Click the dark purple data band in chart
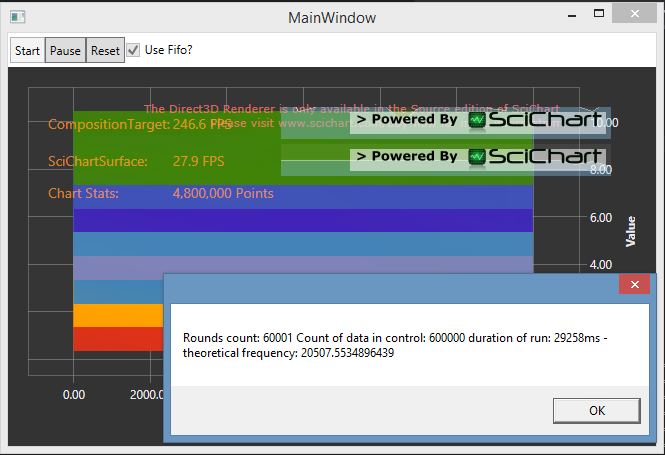Viewport: 665px width, 455px height. [303, 220]
